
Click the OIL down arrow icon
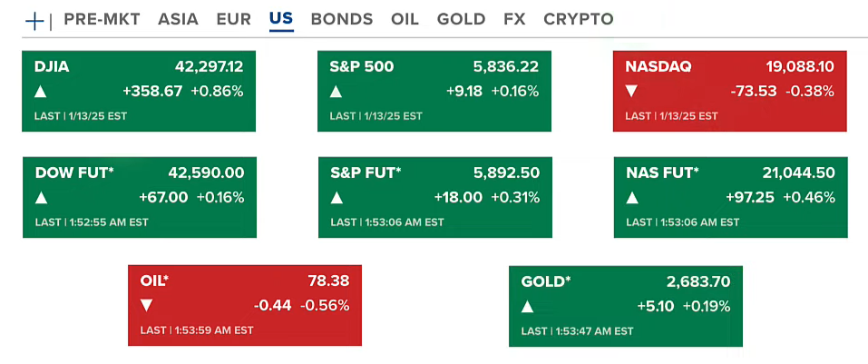[x=147, y=306]
